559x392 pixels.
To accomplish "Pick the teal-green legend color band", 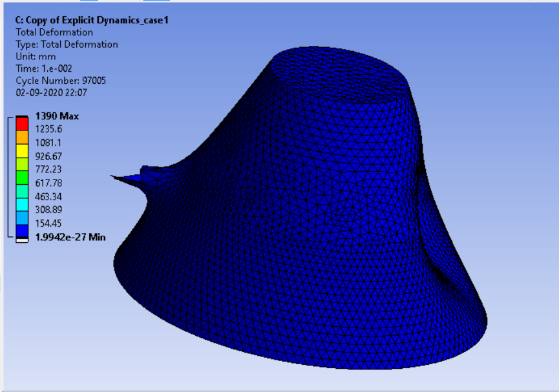I will [22, 191].
